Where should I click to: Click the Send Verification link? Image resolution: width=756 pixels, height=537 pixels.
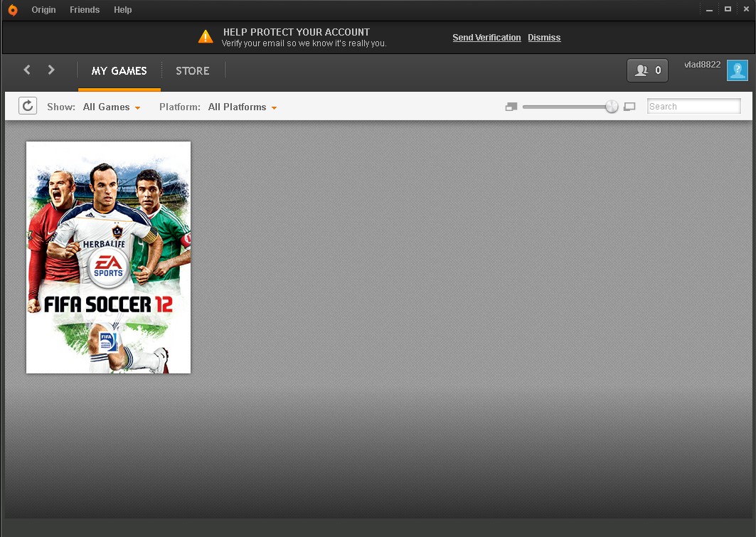[x=486, y=38]
